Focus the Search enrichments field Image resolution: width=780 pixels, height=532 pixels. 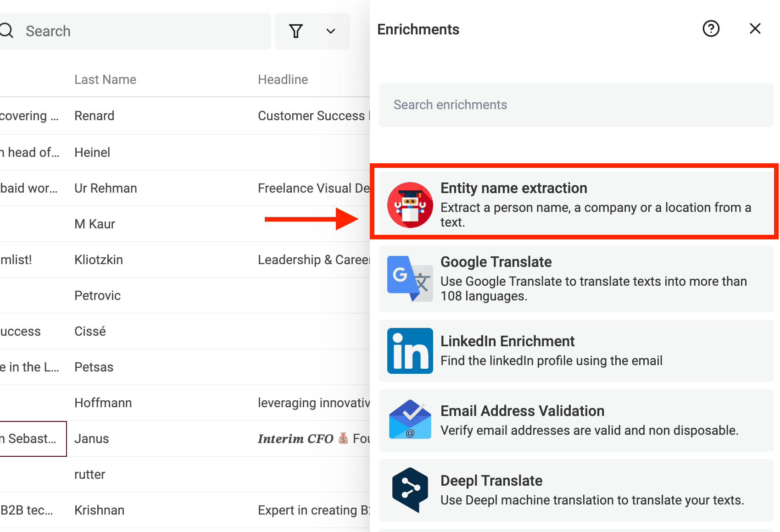click(x=576, y=105)
